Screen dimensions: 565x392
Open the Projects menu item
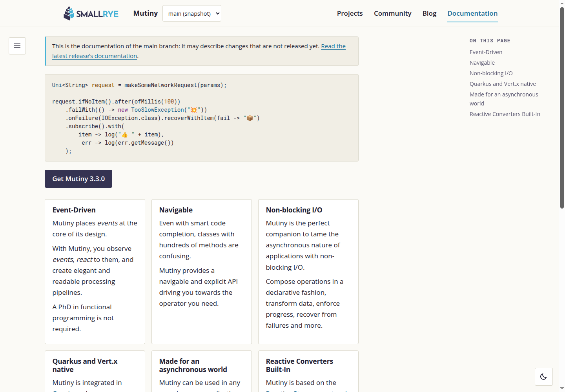(350, 13)
